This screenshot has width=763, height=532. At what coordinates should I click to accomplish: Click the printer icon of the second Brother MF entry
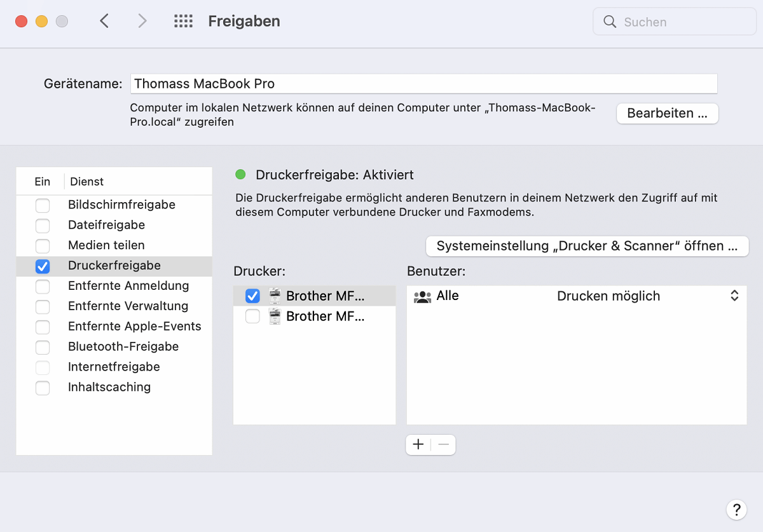point(275,316)
